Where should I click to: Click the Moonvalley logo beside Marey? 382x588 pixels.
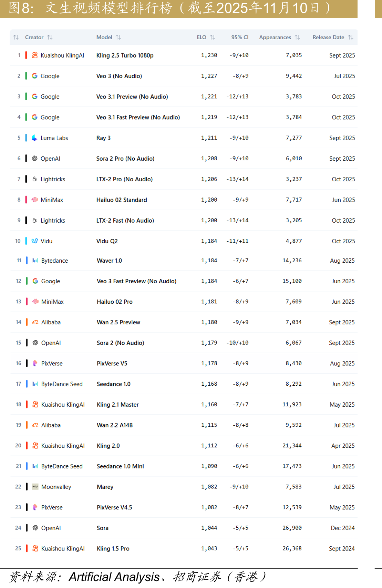click(35, 487)
